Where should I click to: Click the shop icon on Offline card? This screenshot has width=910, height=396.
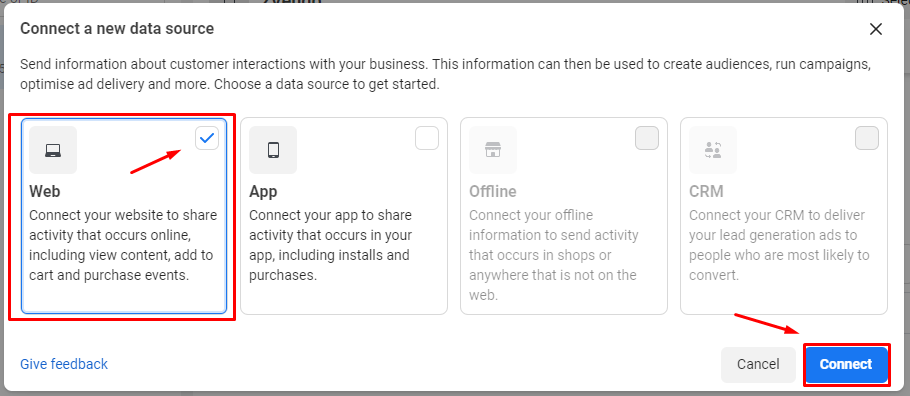(x=493, y=150)
